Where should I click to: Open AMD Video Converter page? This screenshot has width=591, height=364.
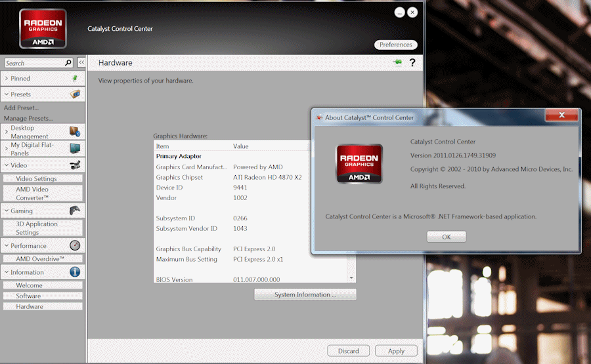click(x=43, y=193)
